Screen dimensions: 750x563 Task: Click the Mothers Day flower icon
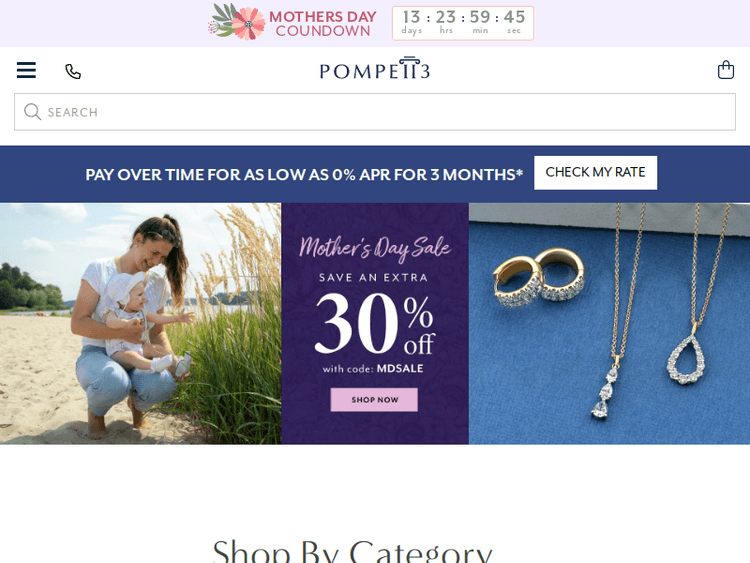[237, 22]
